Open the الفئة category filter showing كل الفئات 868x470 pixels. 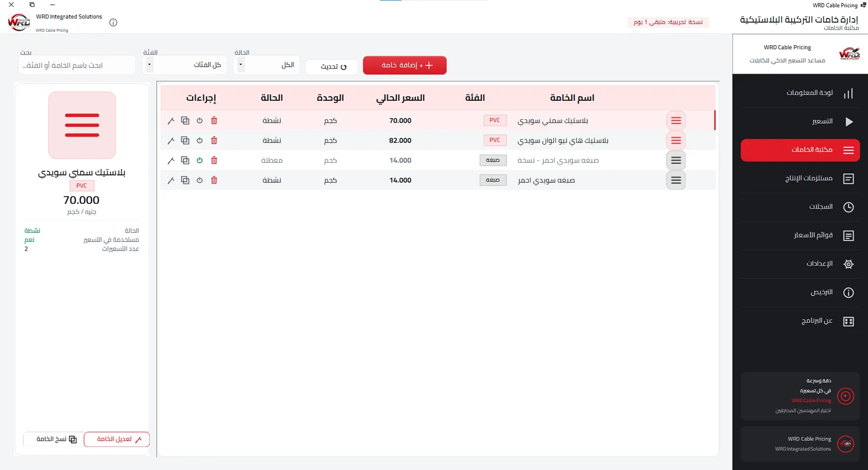click(x=184, y=65)
